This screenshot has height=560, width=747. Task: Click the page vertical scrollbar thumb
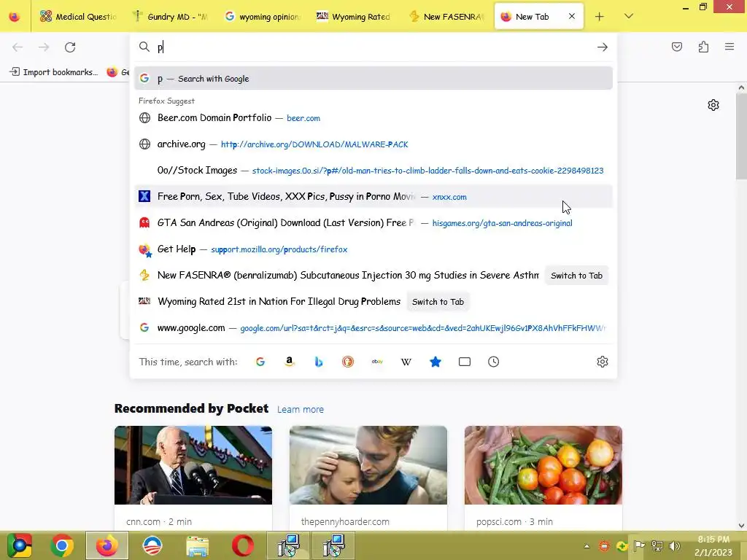pos(741,137)
